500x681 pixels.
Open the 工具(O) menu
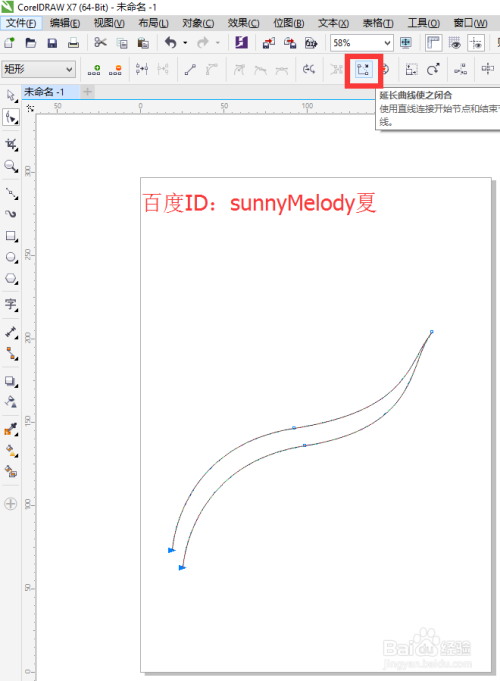[x=424, y=23]
